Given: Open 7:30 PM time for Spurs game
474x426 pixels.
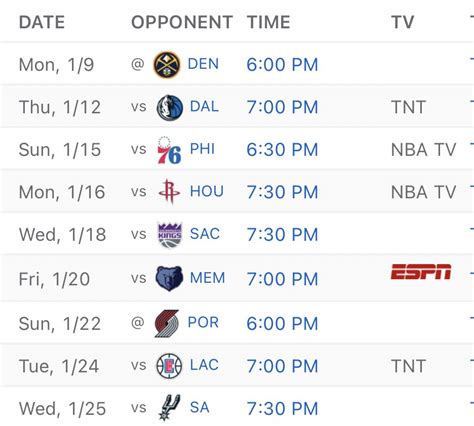Looking at the screenshot, I should tap(282, 409).
